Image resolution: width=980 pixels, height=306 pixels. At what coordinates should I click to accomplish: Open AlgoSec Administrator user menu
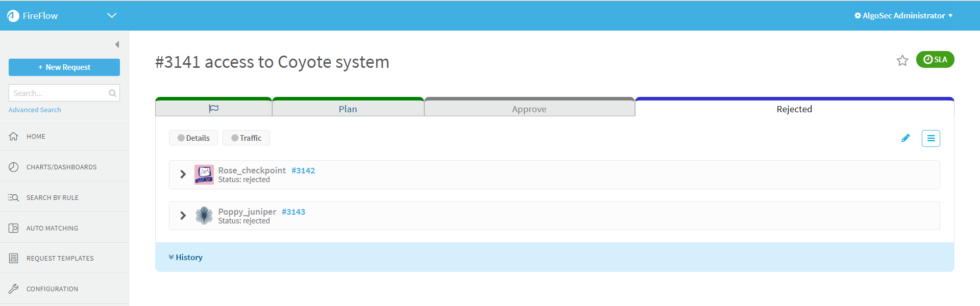[903, 16]
